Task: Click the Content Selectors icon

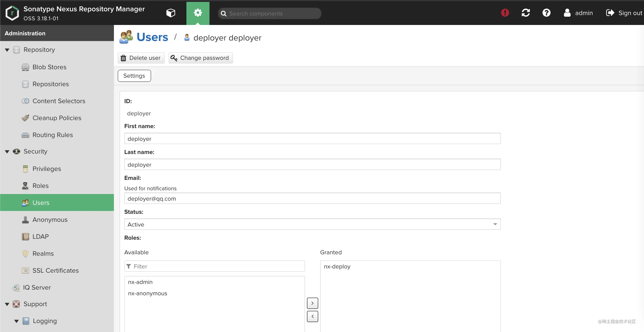Action: tap(25, 101)
